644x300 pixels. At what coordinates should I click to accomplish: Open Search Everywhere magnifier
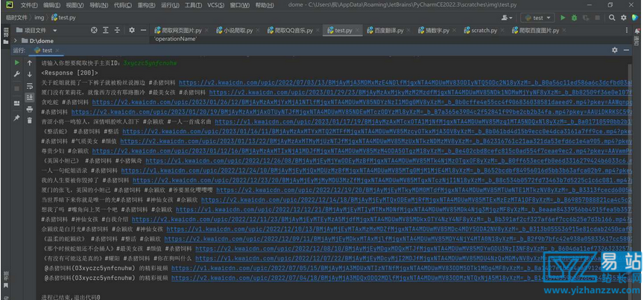[612, 18]
